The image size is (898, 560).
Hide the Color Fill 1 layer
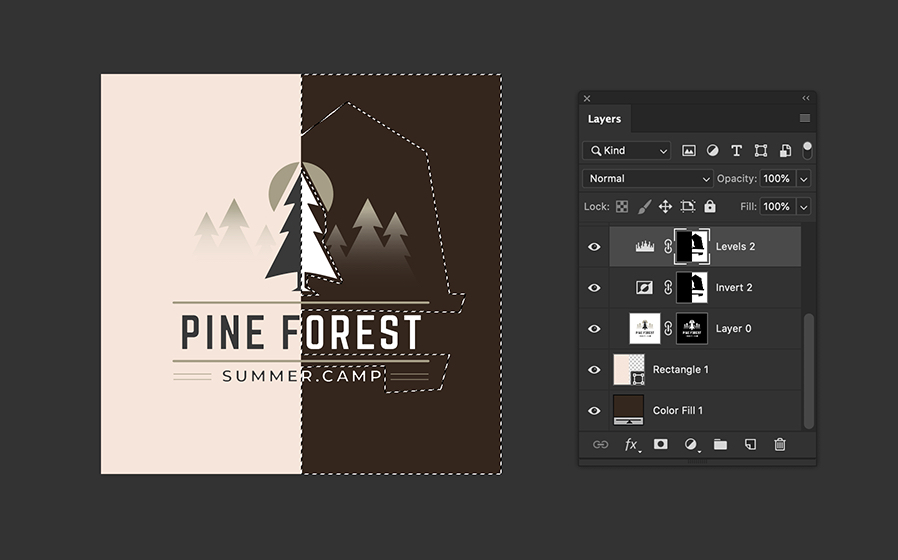pyautogui.click(x=594, y=411)
